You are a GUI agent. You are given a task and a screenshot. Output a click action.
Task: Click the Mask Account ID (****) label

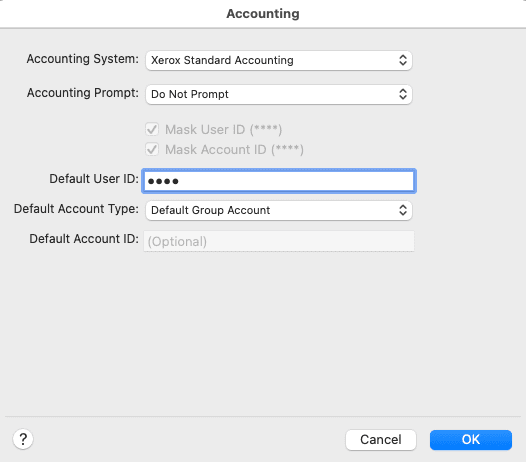234,150
